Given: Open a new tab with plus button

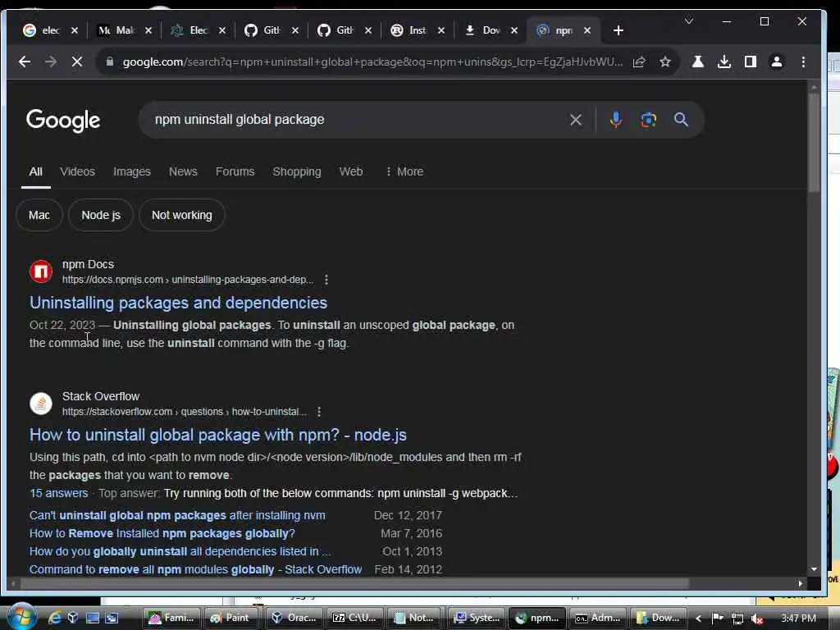Looking at the screenshot, I should (x=619, y=30).
